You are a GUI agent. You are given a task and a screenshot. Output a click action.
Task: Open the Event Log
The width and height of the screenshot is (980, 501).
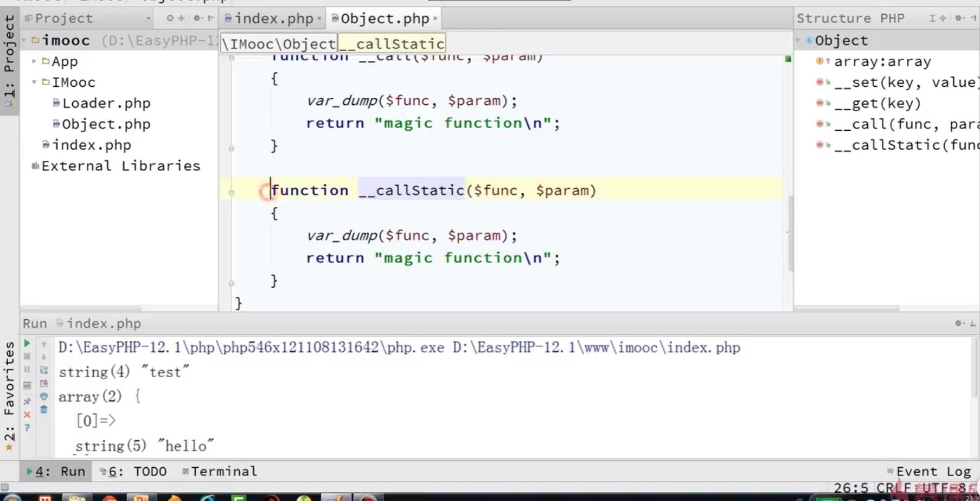tap(929, 471)
